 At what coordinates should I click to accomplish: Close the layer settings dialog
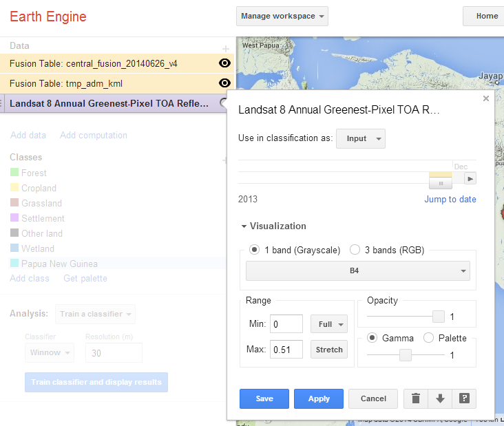point(486,98)
